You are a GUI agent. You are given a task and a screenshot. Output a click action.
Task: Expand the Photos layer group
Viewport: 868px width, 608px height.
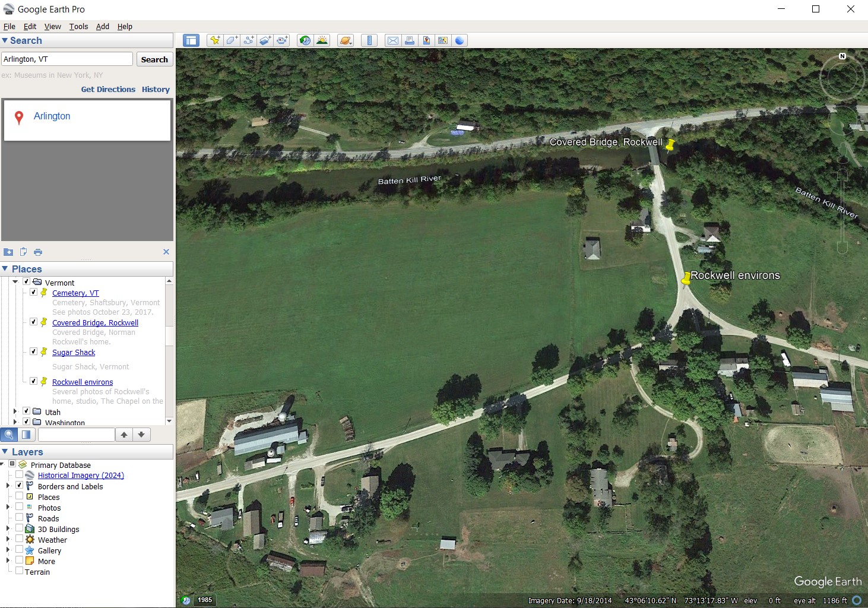[8, 507]
